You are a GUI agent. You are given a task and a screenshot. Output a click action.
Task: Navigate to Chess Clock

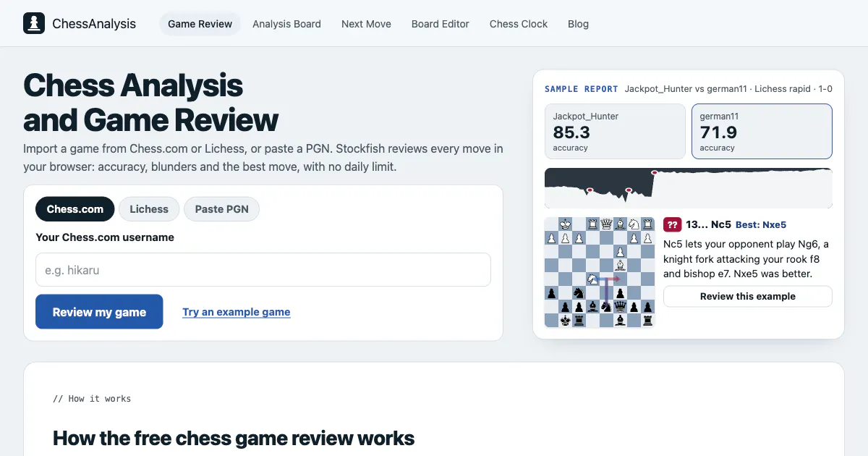click(x=519, y=24)
